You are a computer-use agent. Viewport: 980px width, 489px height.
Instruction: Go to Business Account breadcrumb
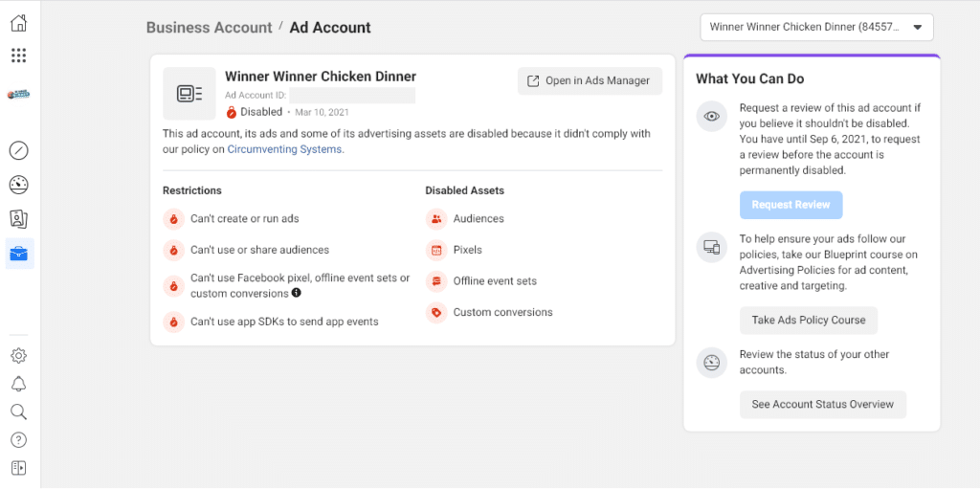[x=210, y=28]
